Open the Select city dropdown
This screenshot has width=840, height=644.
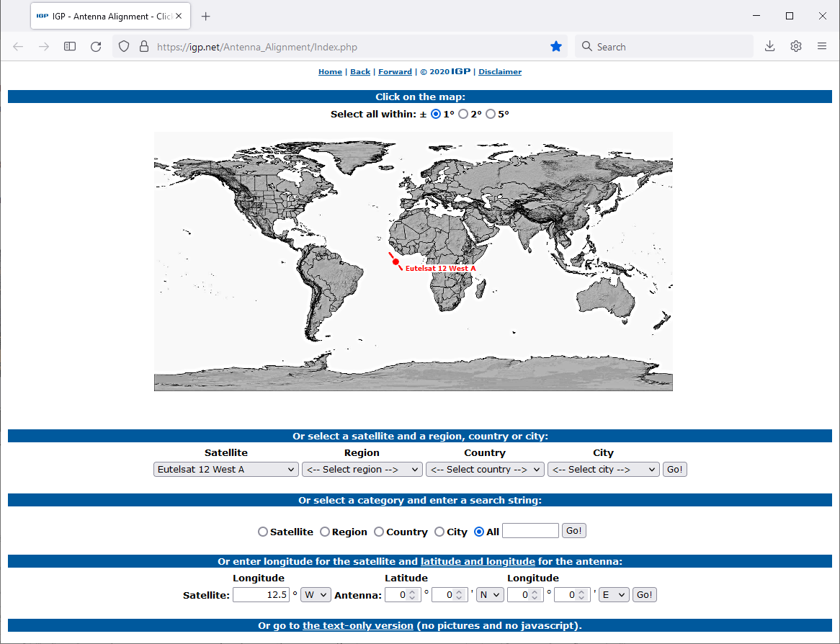603,470
